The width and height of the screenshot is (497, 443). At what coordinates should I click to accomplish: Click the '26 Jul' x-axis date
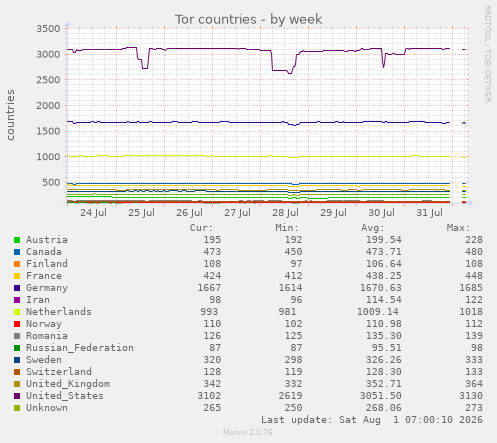coord(189,213)
